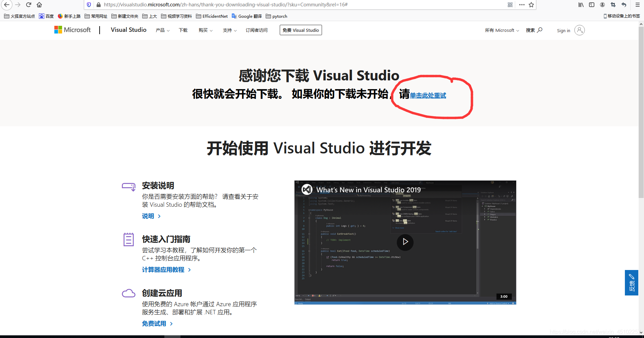Click the 单击此处重试 retry link
The width and height of the screenshot is (644, 338).
[428, 95]
